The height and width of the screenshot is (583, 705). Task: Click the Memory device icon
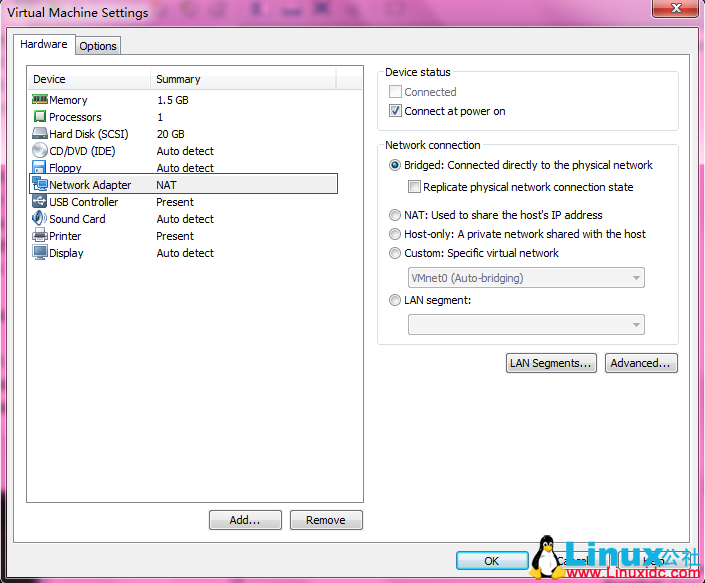coord(40,99)
